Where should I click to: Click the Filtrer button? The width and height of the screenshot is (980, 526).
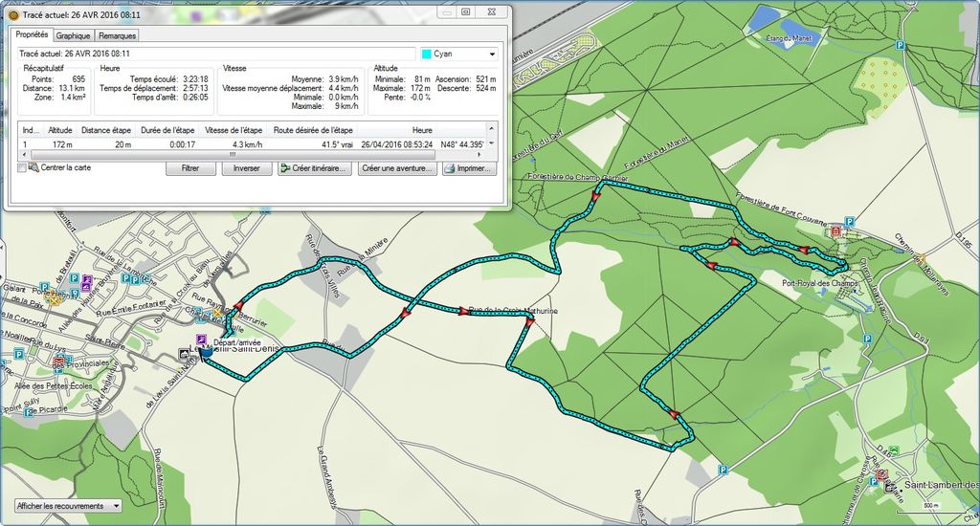190,168
